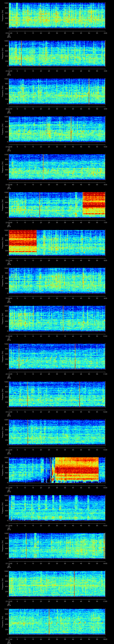
Task: Click the red vertical spike near 19s in 23:06:00 panel
Action: pos(40,205)
